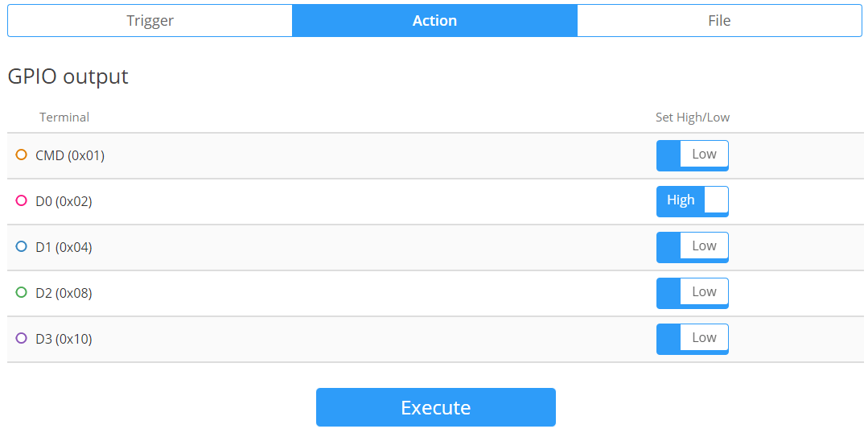Click the purple circle icon beside D3
Screen dimensions: 868x433
click(22, 338)
